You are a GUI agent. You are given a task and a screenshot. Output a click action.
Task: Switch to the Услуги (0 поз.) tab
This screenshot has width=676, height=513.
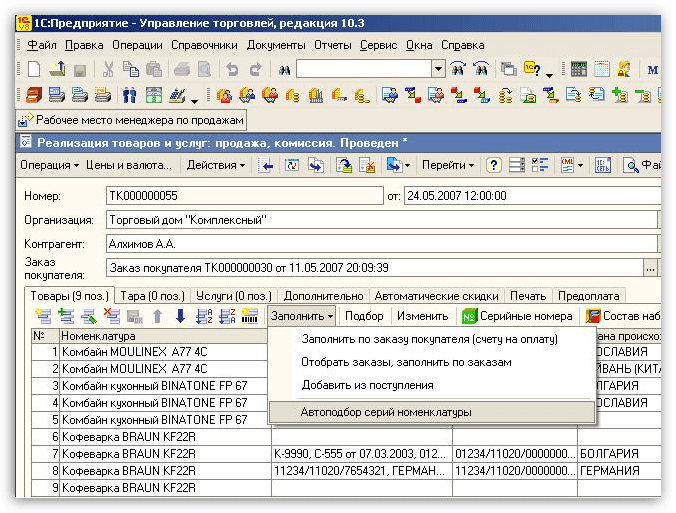pos(234,296)
